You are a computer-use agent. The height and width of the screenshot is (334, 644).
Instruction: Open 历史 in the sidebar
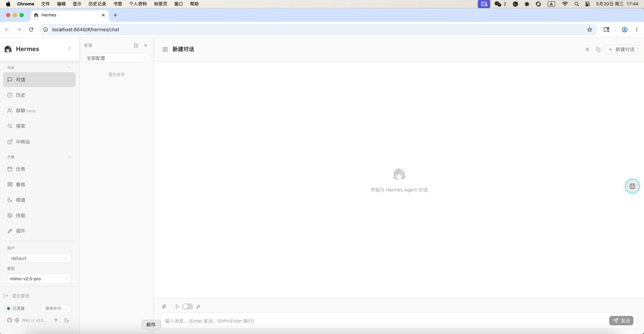point(39,95)
